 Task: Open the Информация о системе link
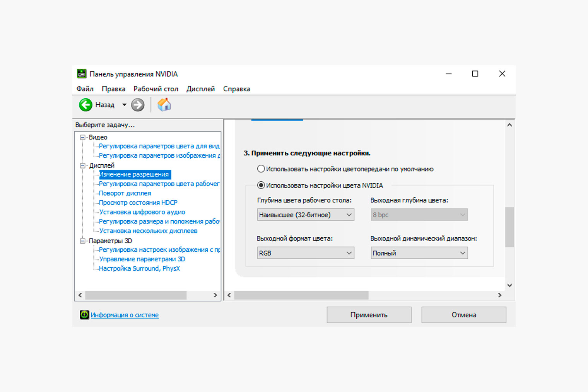click(125, 315)
